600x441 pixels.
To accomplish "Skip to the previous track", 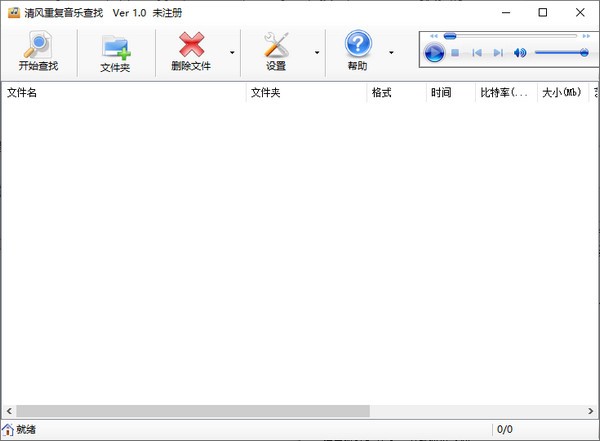I will (x=477, y=52).
